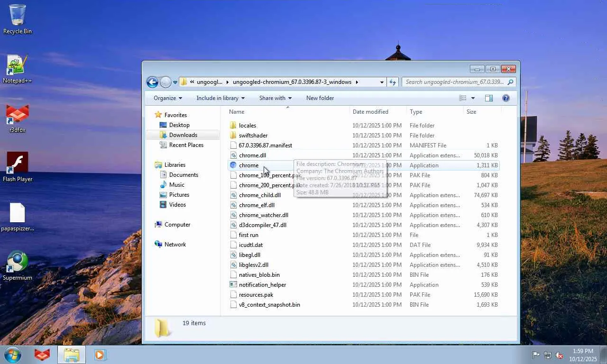Open the Videos library
The width and height of the screenshot is (607, 364).
177,205
